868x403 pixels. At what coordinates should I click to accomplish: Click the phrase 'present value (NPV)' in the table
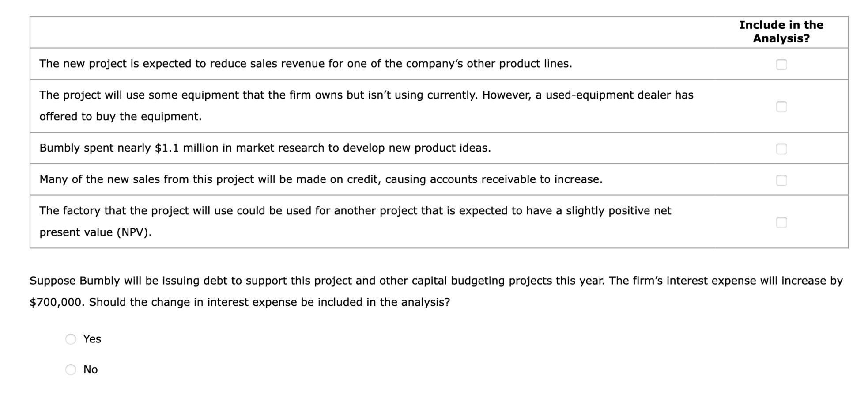(96, 232)
